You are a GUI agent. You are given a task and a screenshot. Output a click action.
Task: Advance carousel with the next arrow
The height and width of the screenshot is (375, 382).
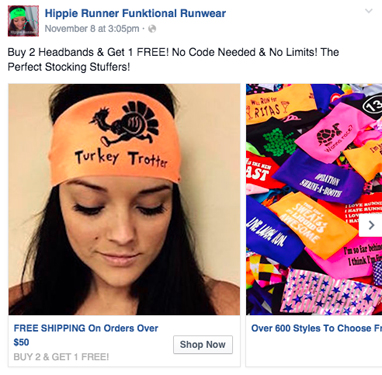tap(371, 225)
